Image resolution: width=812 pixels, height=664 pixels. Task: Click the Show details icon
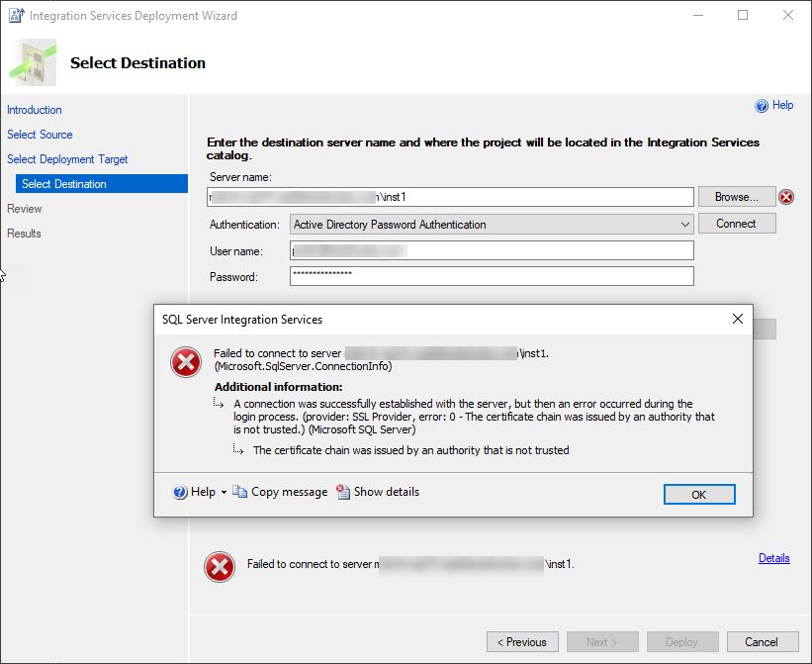(x=343, y=491)
